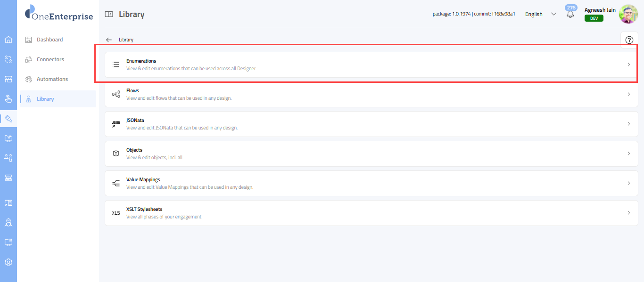Viewport: 644px width, 282px height.
Task: Expand the XSLT Stylesheets row chevron
Action: tap(628, 213)
